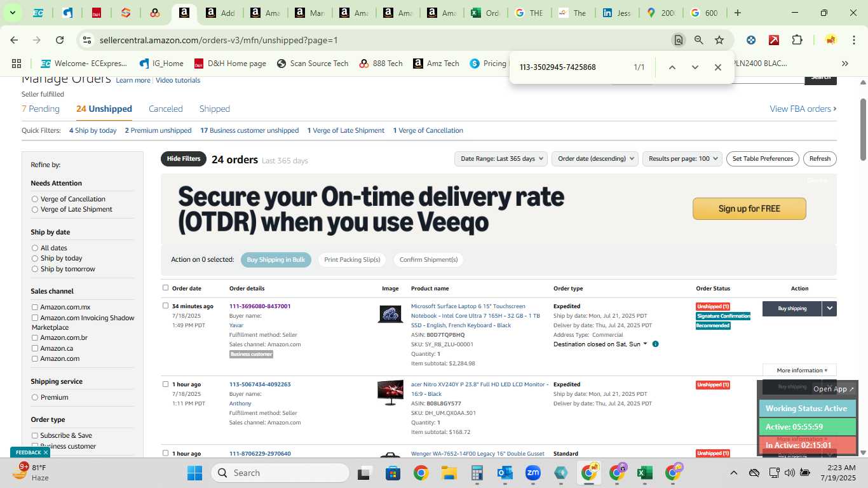The width and height of the screenshot is (868, 488).
Task: Click the red Adobe Acrobat extension icon
Action: (774, 40)
